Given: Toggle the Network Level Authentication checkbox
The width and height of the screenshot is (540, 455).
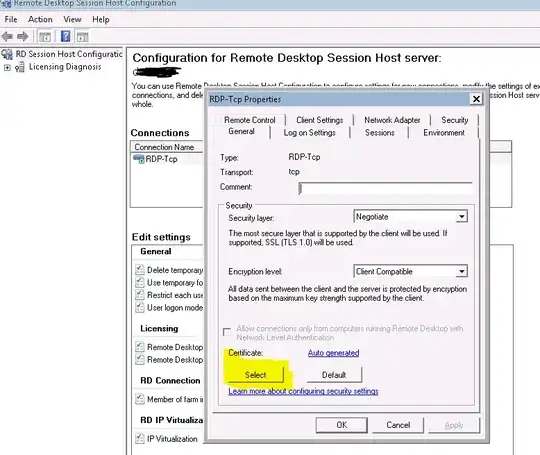Looking at the screenshot, I should click(227, 332).
